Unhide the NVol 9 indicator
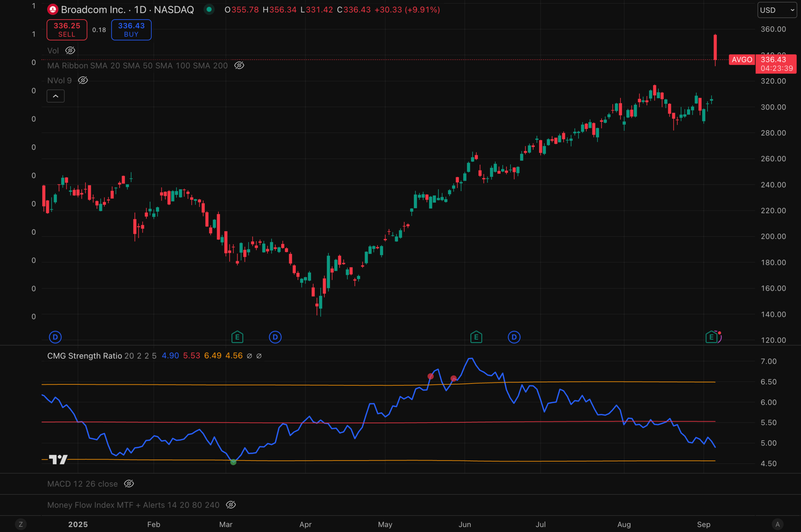Image resolution: width=801 pixels, height=532 pixels. click(83, 81)
